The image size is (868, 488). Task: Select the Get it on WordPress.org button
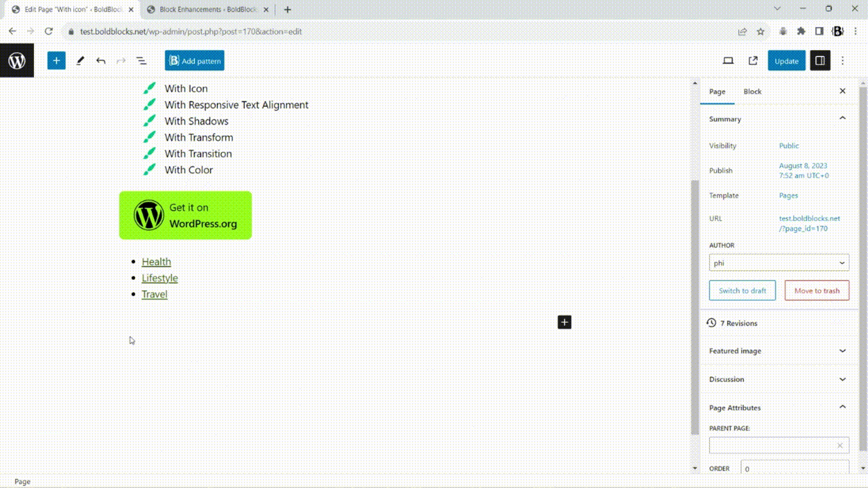coord(185,216)
